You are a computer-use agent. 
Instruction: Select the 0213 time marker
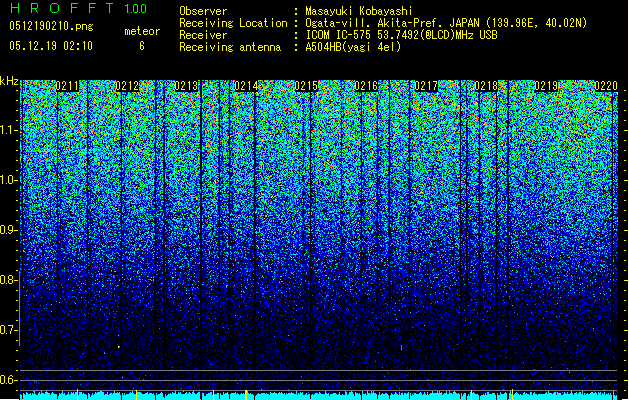pos(187,86)
